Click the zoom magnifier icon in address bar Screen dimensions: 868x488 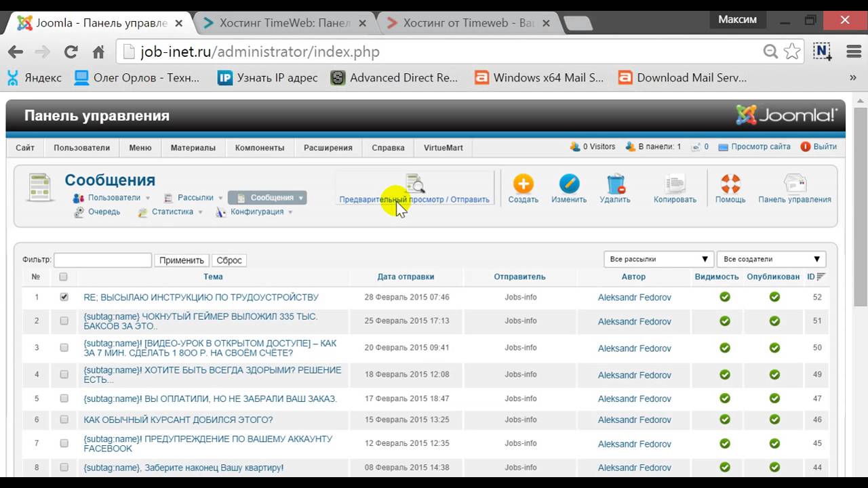click(770, 52)
